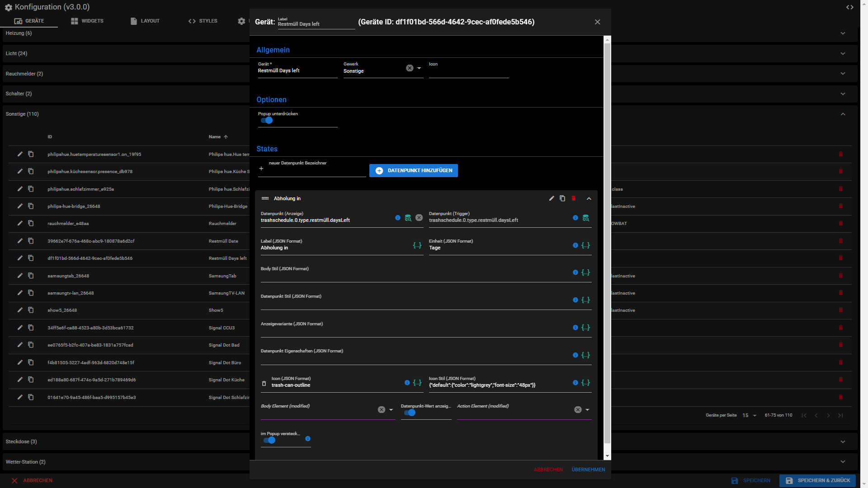This screenshot has width=868, height=488.
Task: Sort the table by Name column
Action: (x=218, y=137)
